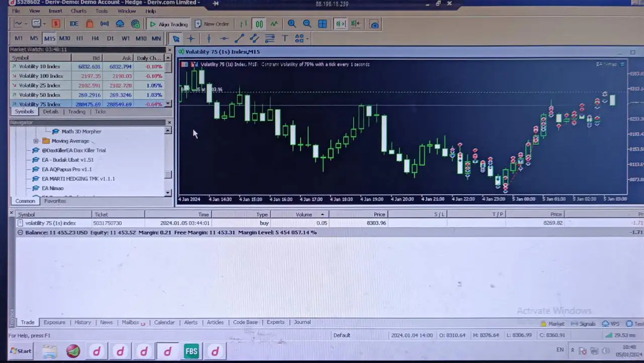Open the chart type dropdown arrow

pos(26,24)
